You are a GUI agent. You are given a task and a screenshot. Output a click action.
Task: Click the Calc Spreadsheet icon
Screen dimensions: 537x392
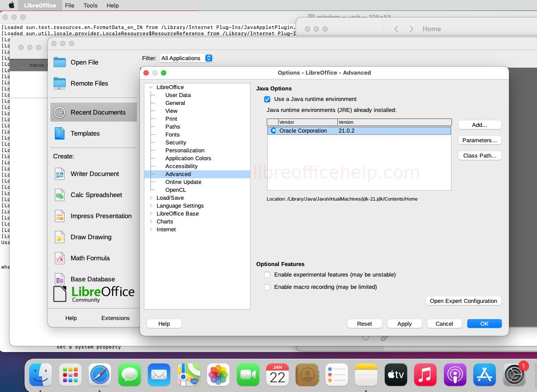click(60, 195)
